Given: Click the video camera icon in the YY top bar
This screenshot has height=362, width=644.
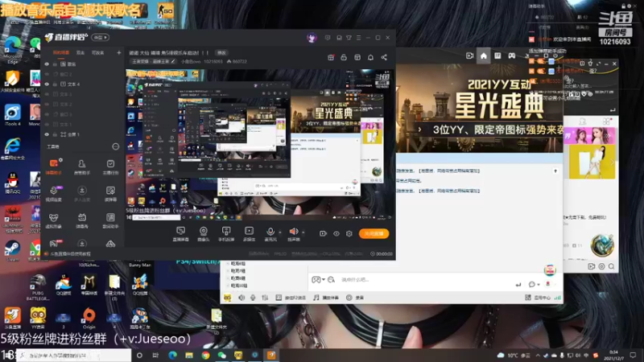Looking at the screenshot, I should click(470, 56).
